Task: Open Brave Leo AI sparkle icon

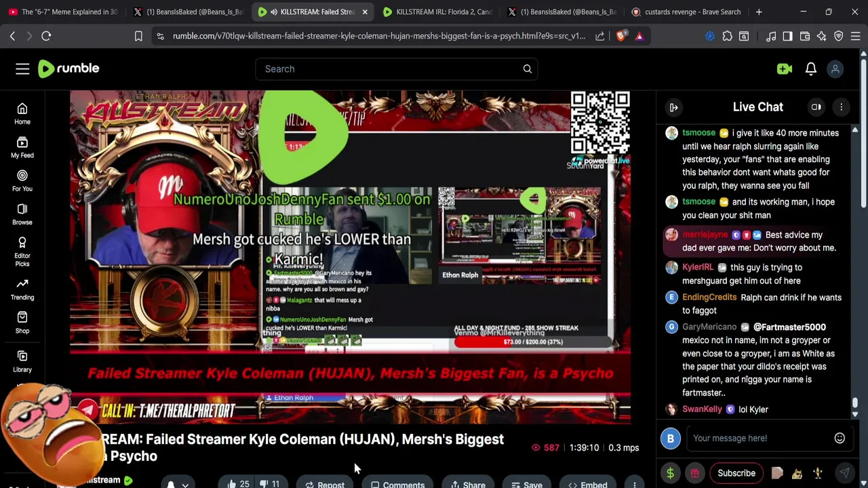Action: tap(822, 36)
